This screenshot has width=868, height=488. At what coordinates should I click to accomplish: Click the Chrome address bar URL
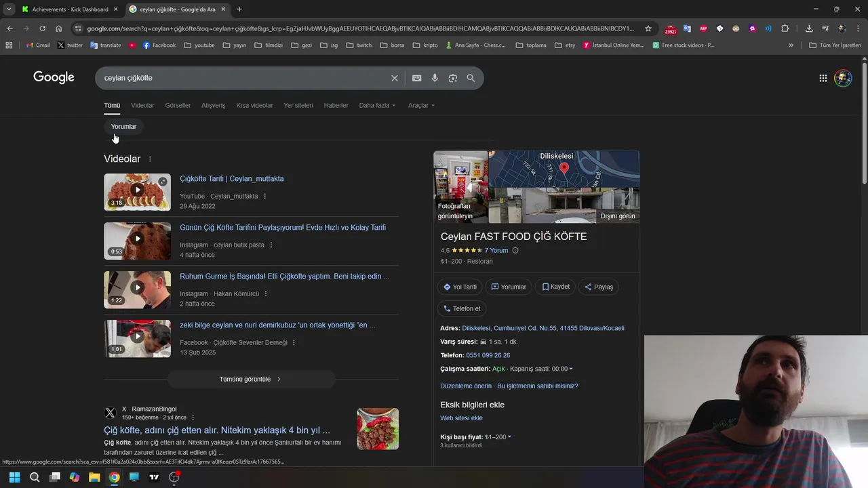361,28
